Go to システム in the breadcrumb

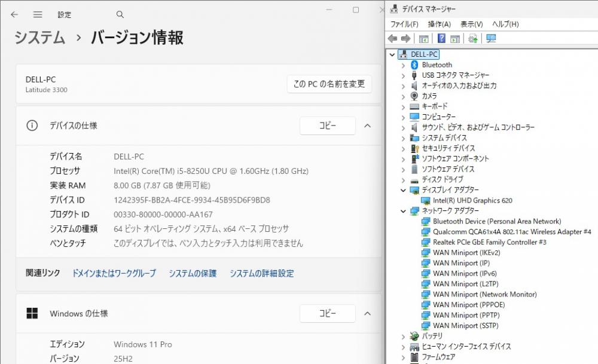point(39,37)
